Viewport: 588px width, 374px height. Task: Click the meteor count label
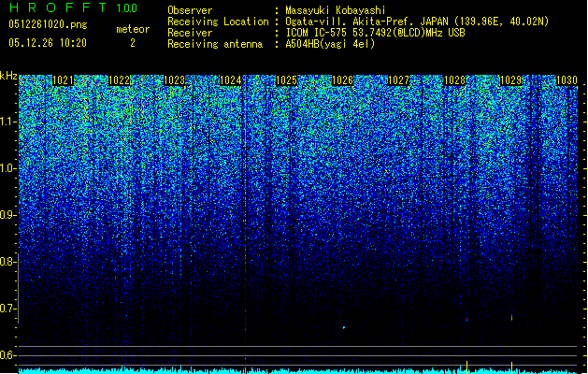[133, 29]
